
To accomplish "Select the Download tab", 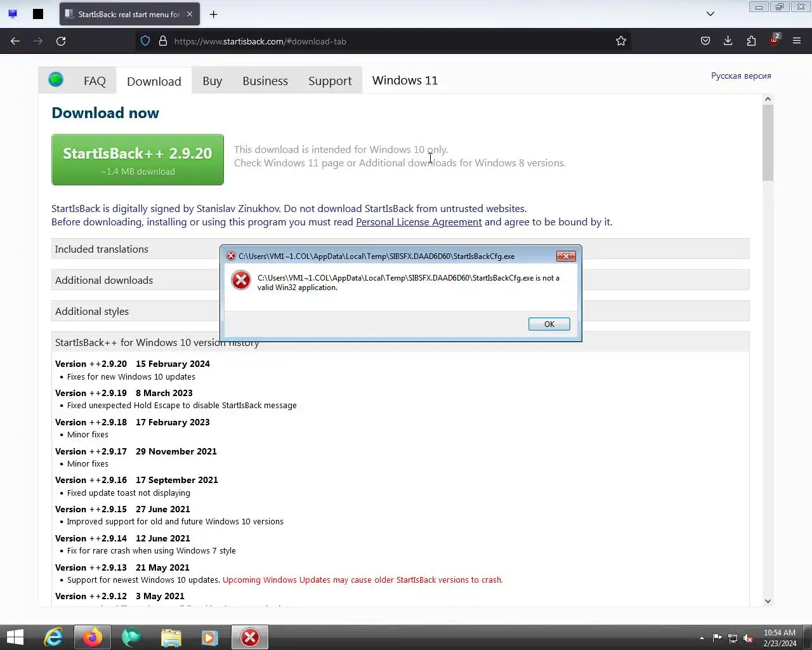I will coord(154,81).
